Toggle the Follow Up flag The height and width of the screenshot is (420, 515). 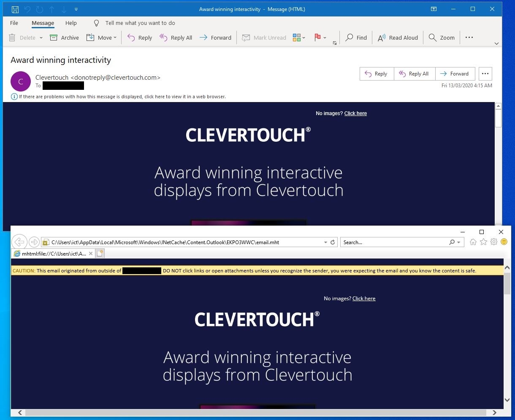coord(318,38)
